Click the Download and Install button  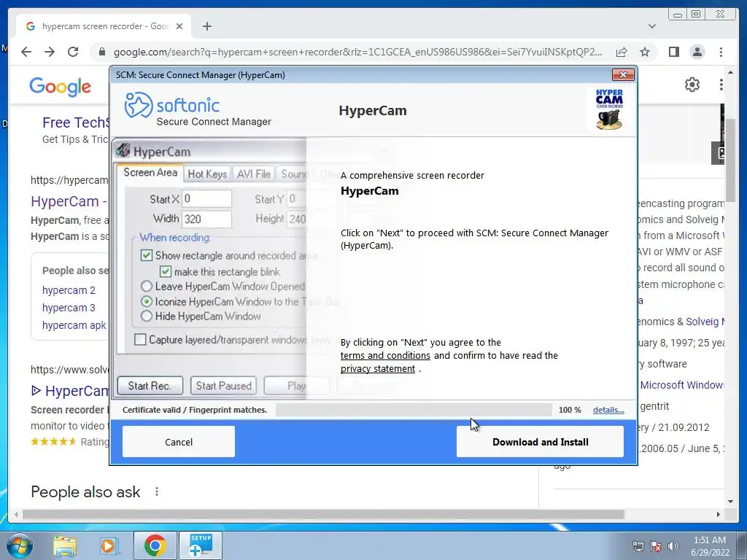[540, 442]
